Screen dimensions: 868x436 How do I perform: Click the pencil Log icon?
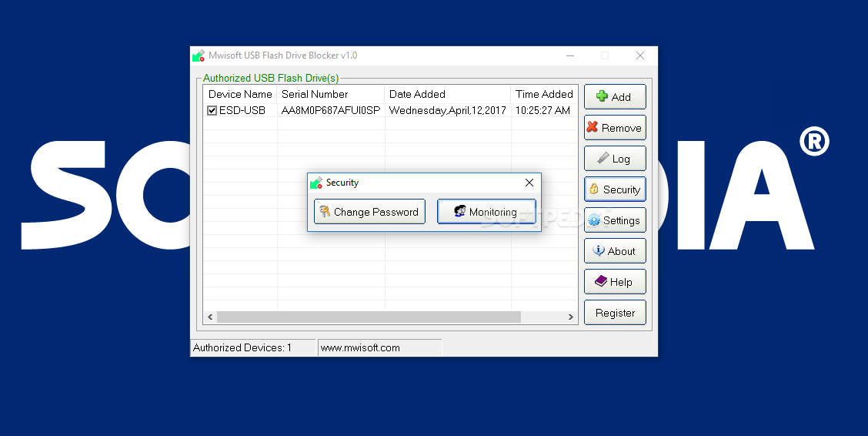[x=603, y=159]
